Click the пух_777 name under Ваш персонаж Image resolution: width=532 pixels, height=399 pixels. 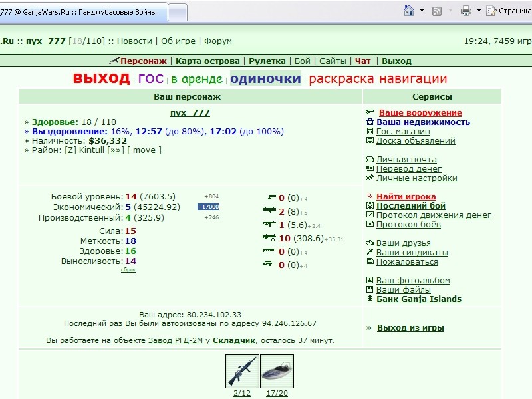190,112
